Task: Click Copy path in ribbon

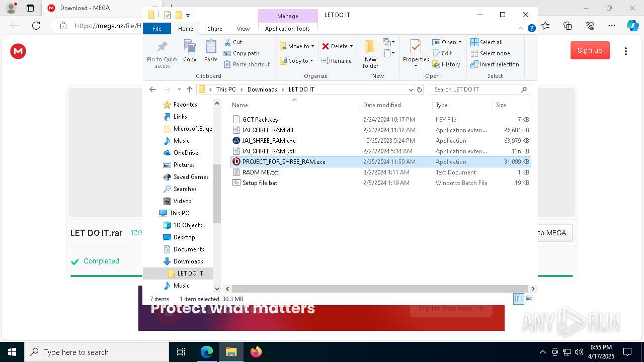Action: (x=242, y=53)
